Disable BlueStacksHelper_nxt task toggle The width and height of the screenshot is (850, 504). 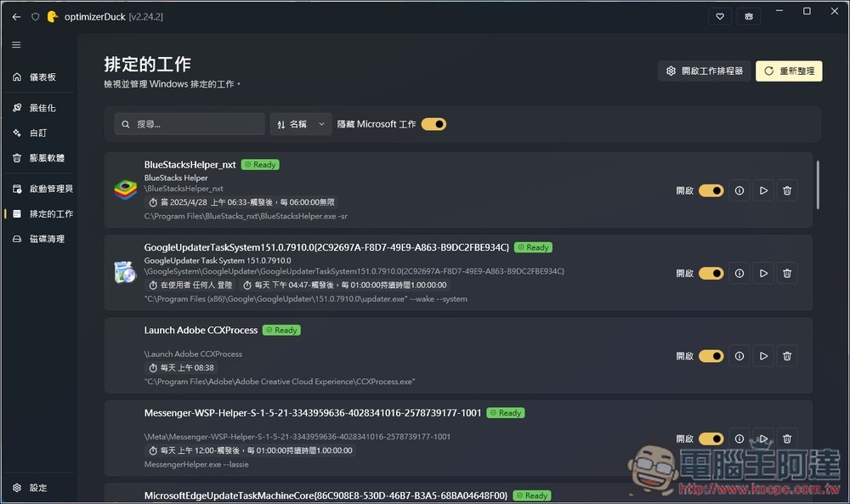(x=711, y=190)
